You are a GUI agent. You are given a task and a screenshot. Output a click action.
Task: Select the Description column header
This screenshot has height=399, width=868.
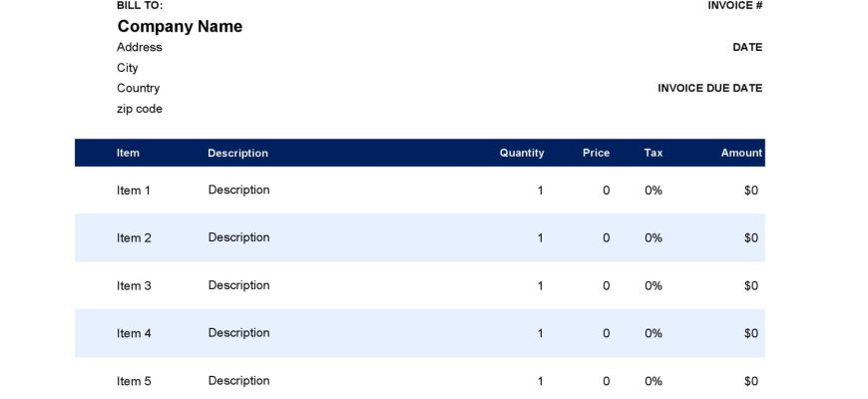(238, 154)
